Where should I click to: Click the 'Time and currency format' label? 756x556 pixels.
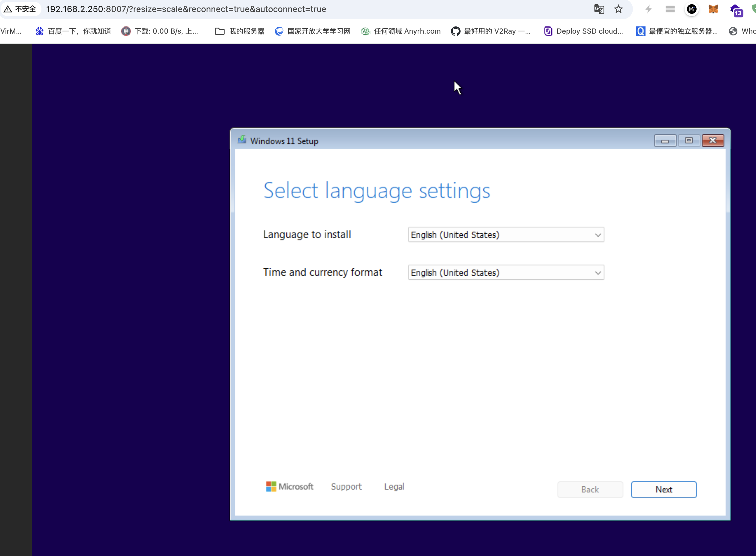point(322,272)
